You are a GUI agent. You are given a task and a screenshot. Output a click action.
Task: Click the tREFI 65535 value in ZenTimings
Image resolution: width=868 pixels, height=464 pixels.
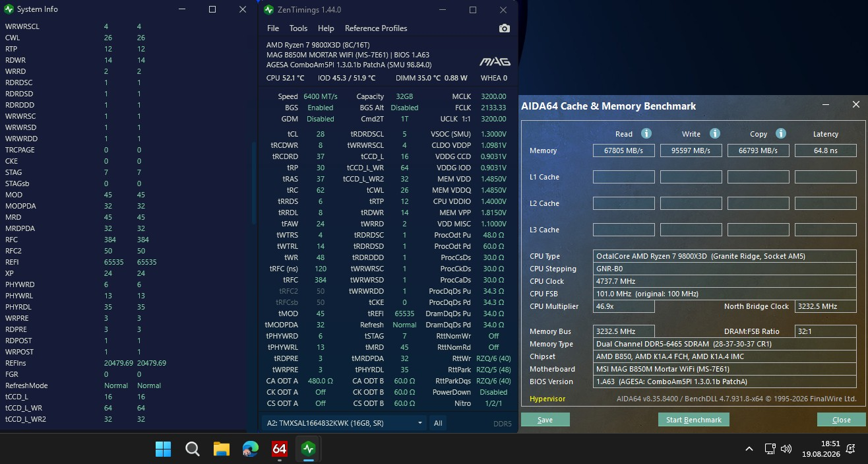coord(404,314)
